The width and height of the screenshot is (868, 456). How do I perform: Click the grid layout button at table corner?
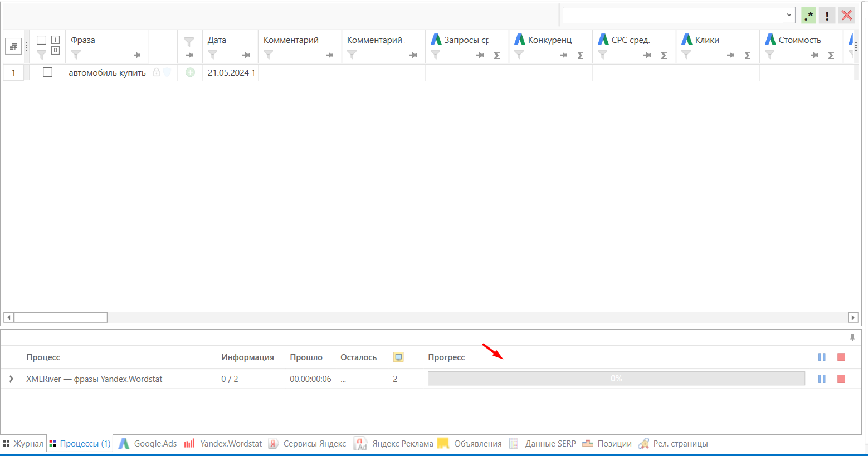(13, 47)
